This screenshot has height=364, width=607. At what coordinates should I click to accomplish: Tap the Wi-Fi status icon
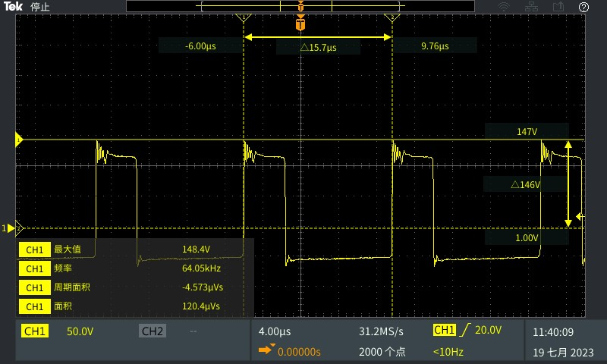pyautogui.click(x=503, y=7)
